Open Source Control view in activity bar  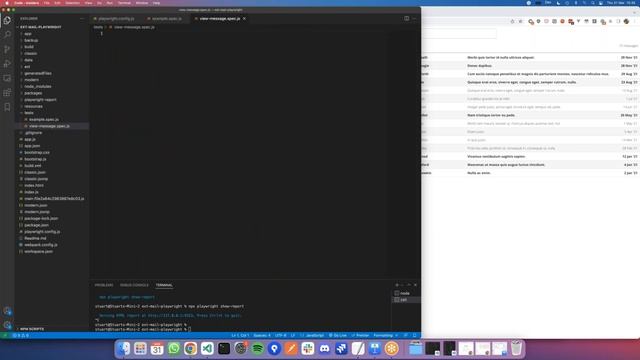(7, 49)
